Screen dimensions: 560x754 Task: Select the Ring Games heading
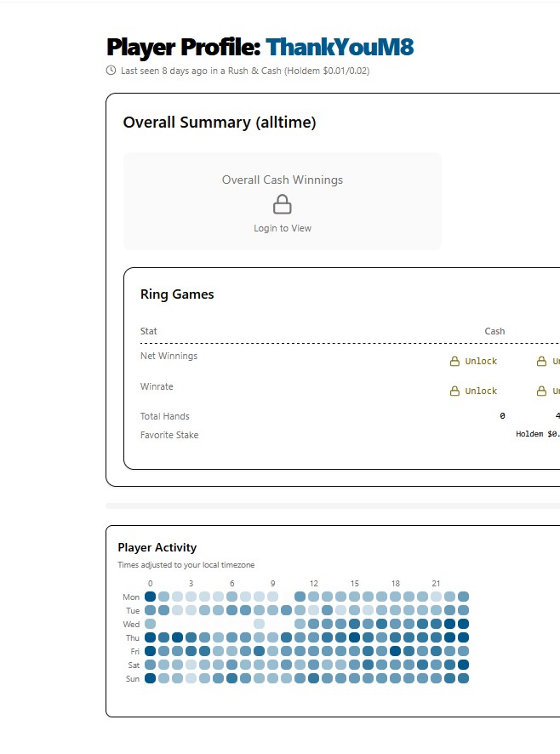coord(177,294)
